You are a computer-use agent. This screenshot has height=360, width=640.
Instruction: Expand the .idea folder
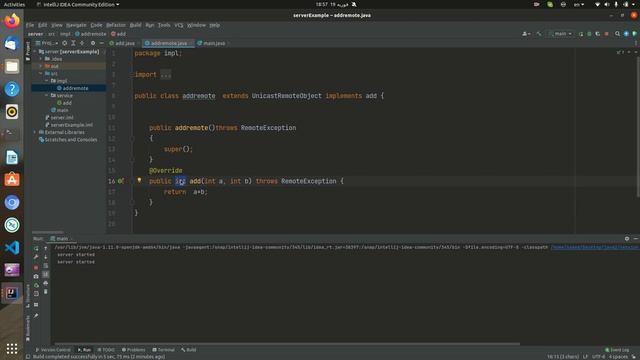41,59
